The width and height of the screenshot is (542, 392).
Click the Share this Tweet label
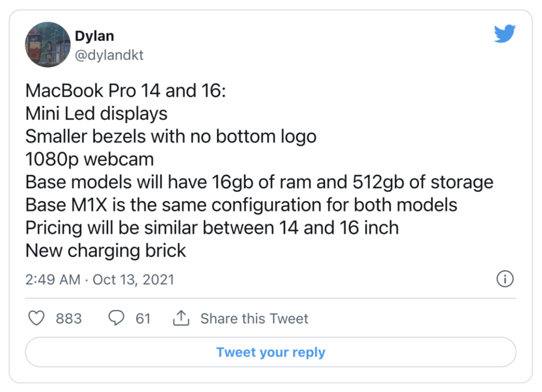pyautogui.click(x=254, y=319)
